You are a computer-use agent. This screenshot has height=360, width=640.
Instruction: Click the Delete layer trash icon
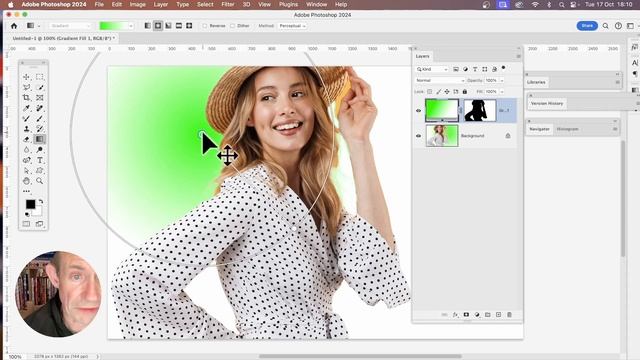point(509,315)
